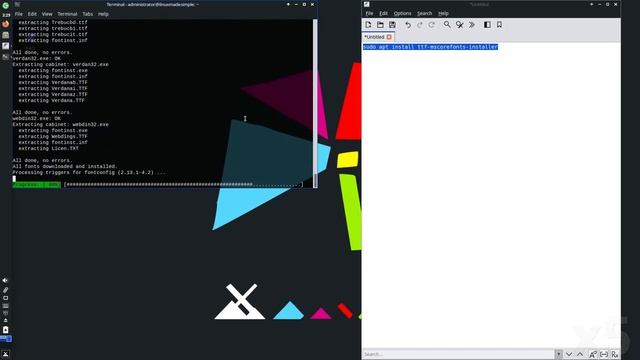This screenshot has width=640, height=360.
Task: Open the Options menu in the editor
Action: (402, 13)
